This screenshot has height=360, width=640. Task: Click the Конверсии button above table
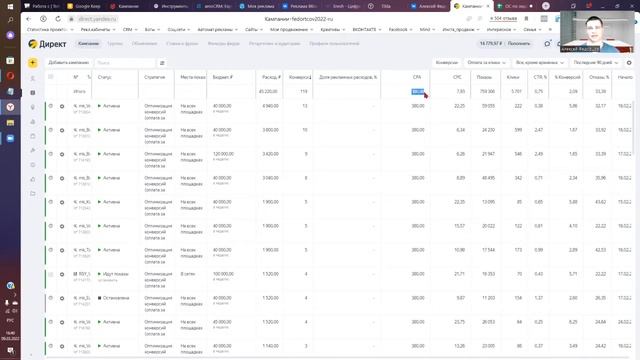point(447,62)
